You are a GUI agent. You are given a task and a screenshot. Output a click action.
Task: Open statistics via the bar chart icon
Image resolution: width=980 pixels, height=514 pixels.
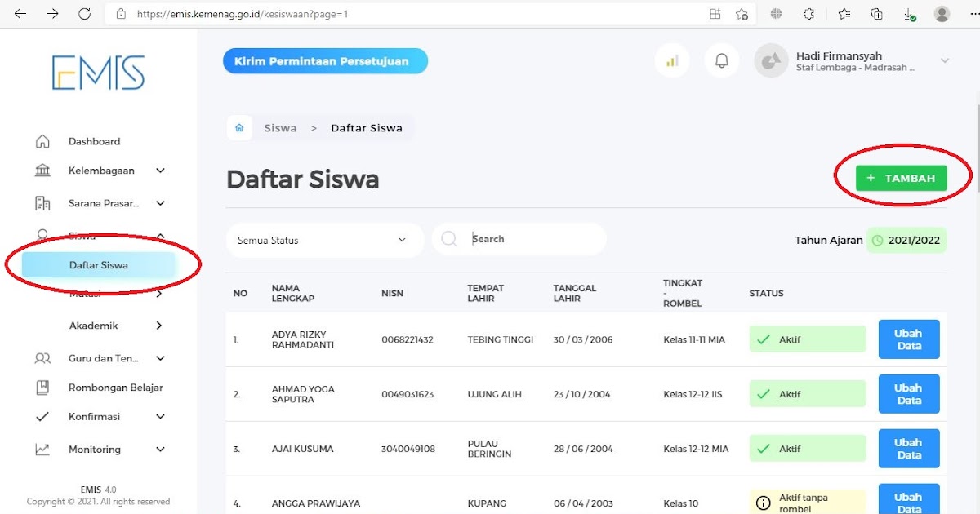click(671, 60)
